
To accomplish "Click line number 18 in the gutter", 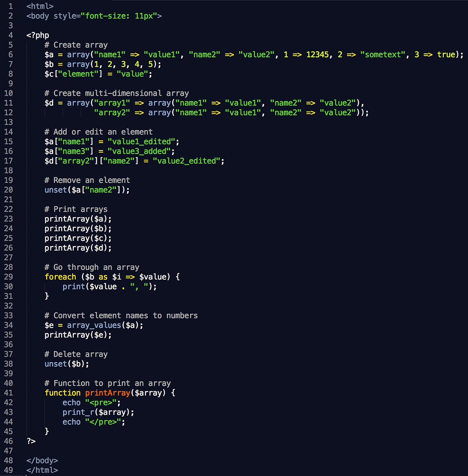I will (x=8, y=170).
